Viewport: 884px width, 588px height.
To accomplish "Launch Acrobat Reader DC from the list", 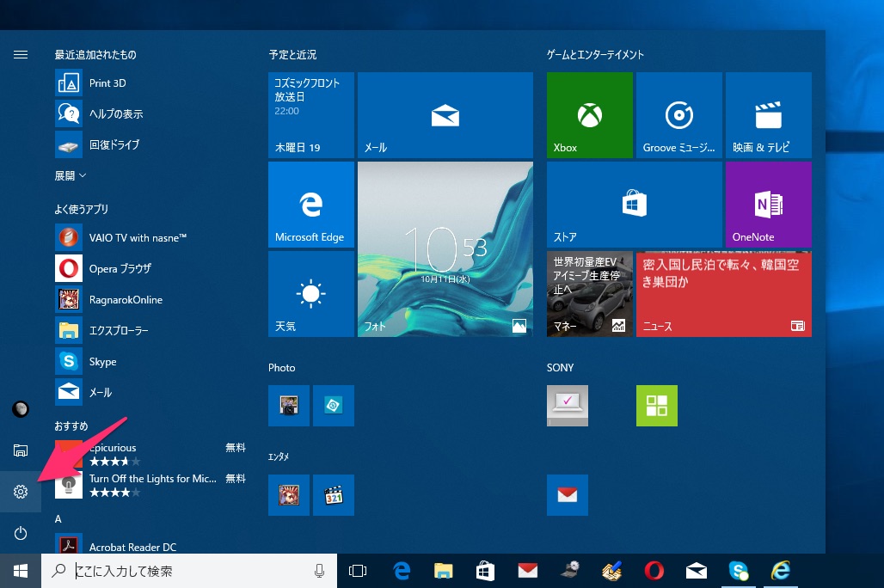I will pos(150,544).
